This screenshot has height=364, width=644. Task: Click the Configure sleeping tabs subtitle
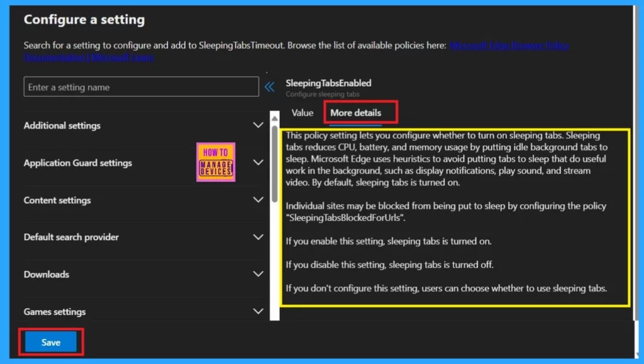pyautogui.click(x=323, y=94)
